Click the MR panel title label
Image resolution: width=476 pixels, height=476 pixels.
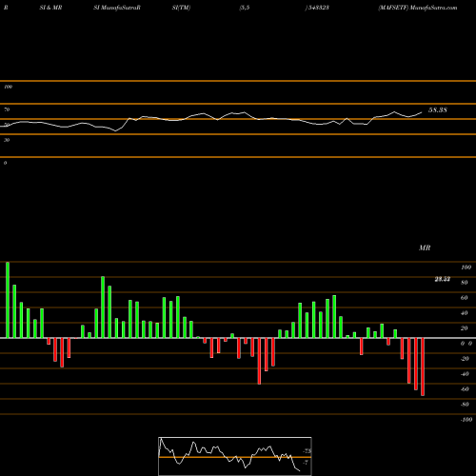tap(425, 248)
